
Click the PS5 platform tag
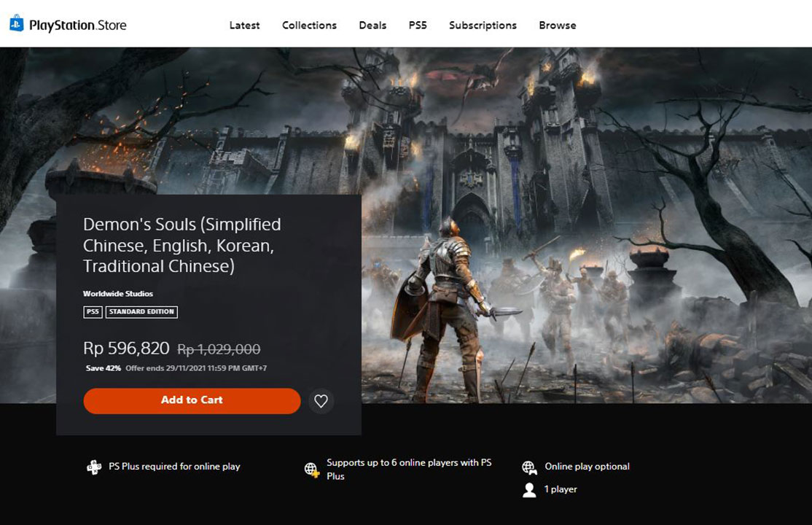coord(93,311)
